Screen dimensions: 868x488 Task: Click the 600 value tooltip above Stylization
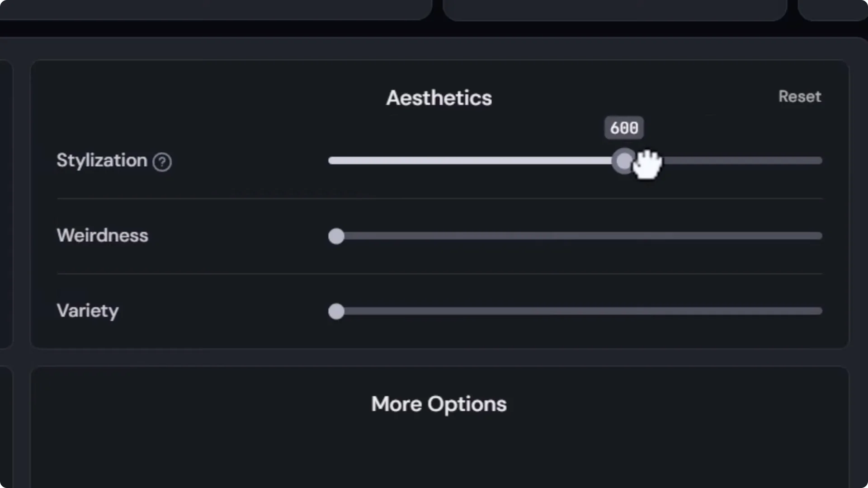[x=624, y=128]
